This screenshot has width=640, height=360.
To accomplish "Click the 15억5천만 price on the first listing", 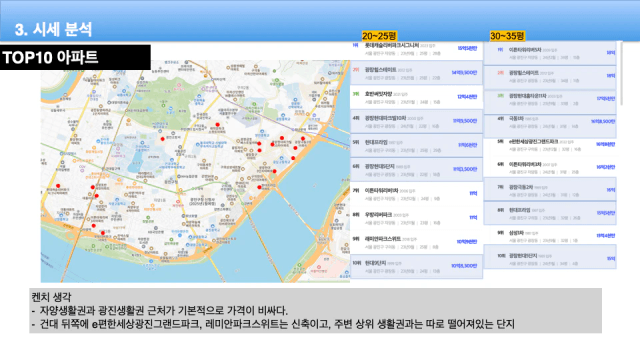I will (x=467, y=48).
